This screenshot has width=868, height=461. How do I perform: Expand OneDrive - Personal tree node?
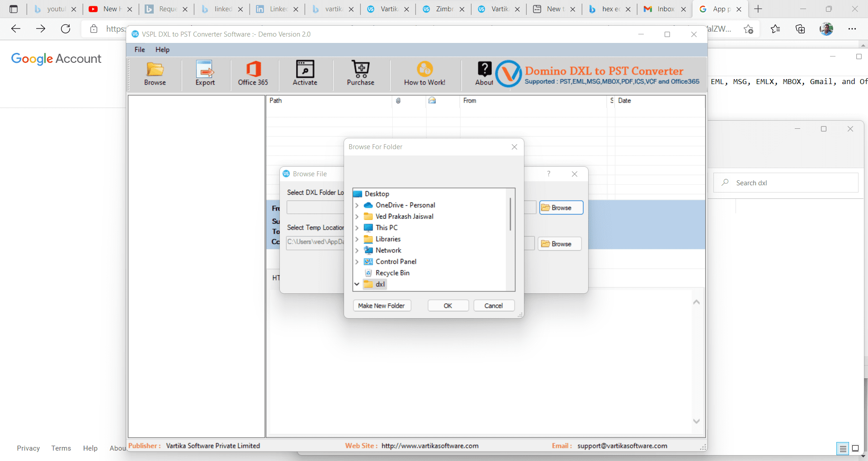[x=357, y=205]
